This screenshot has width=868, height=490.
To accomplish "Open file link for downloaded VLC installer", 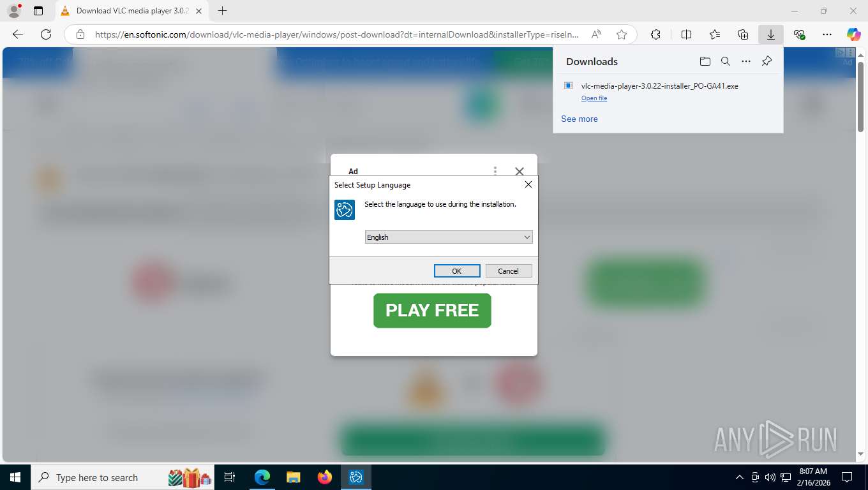I will click(594, 98).
